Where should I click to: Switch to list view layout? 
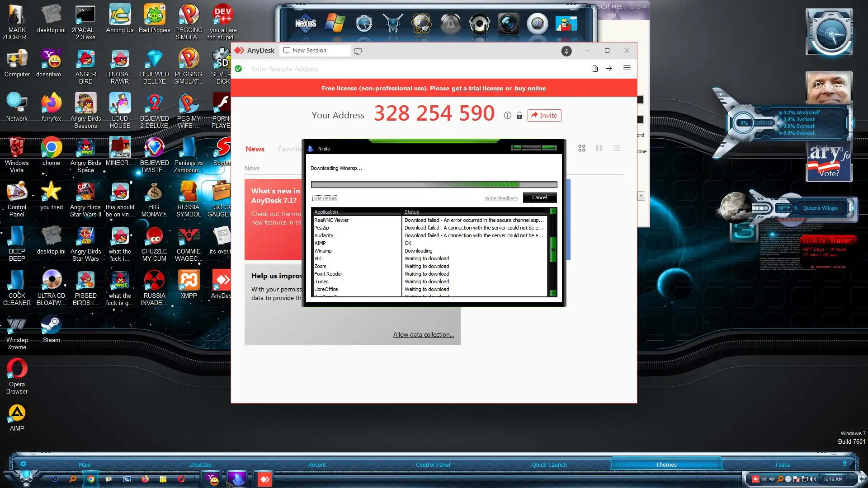(x=616, y=148)
